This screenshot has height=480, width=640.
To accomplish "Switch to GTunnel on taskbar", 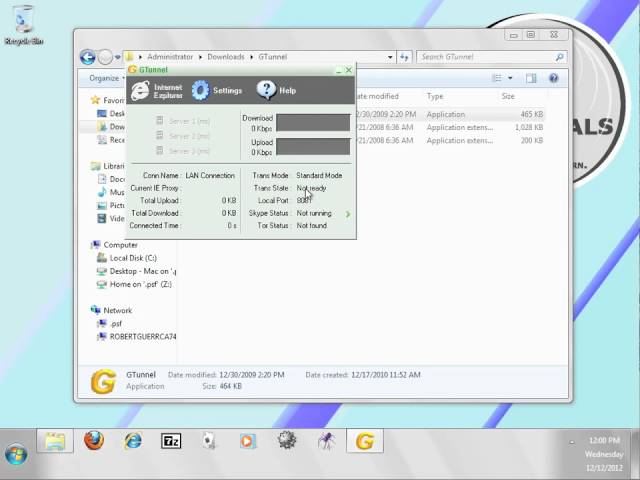I will (x=365, y=441).
